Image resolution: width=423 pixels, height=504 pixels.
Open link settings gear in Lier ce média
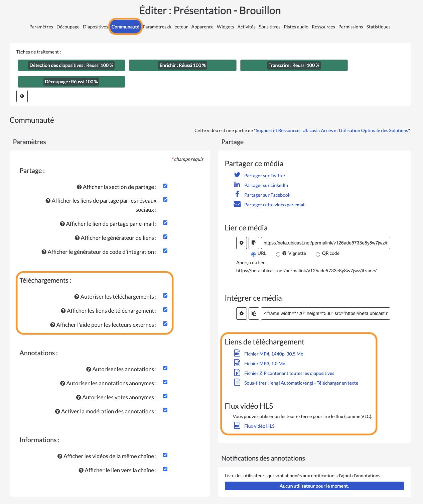[242, 243]
